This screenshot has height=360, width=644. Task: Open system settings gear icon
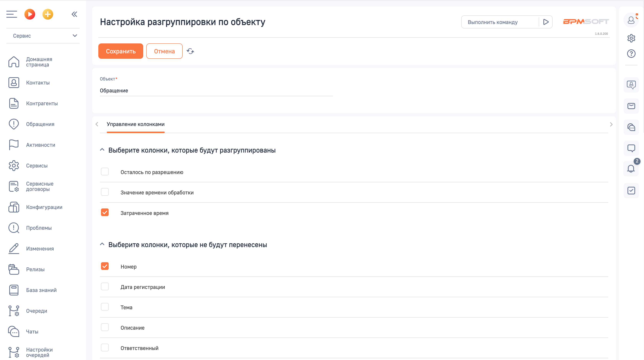[x=631, y=38]
